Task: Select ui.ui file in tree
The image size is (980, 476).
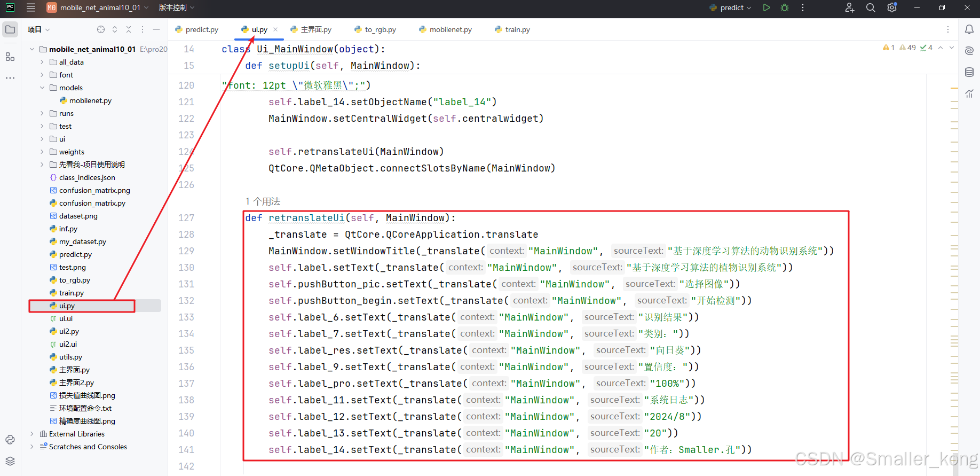Action: click(61, 318)
